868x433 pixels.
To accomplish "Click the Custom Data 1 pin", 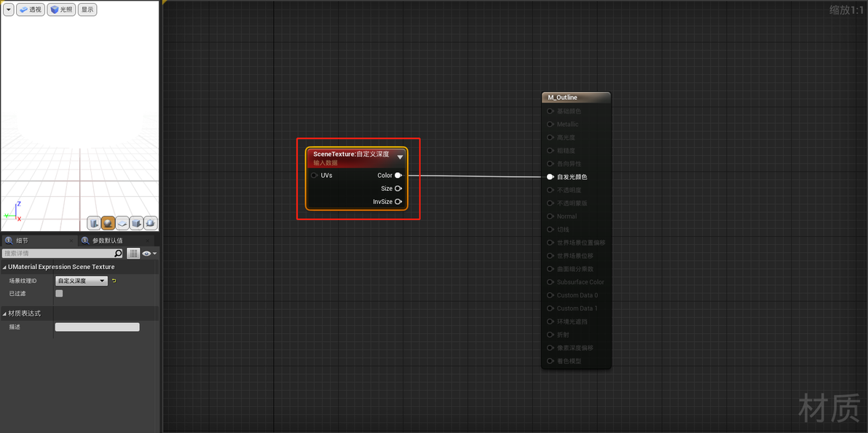I will 551,308.
